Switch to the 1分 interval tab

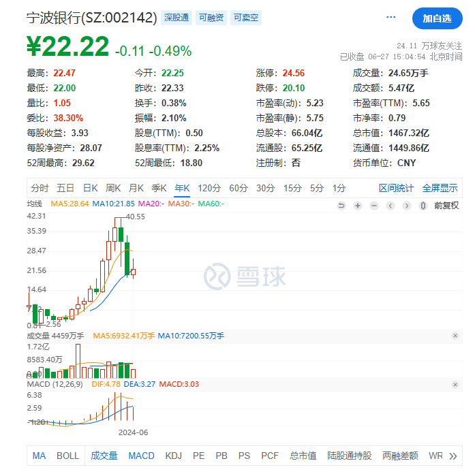point(339,188)
